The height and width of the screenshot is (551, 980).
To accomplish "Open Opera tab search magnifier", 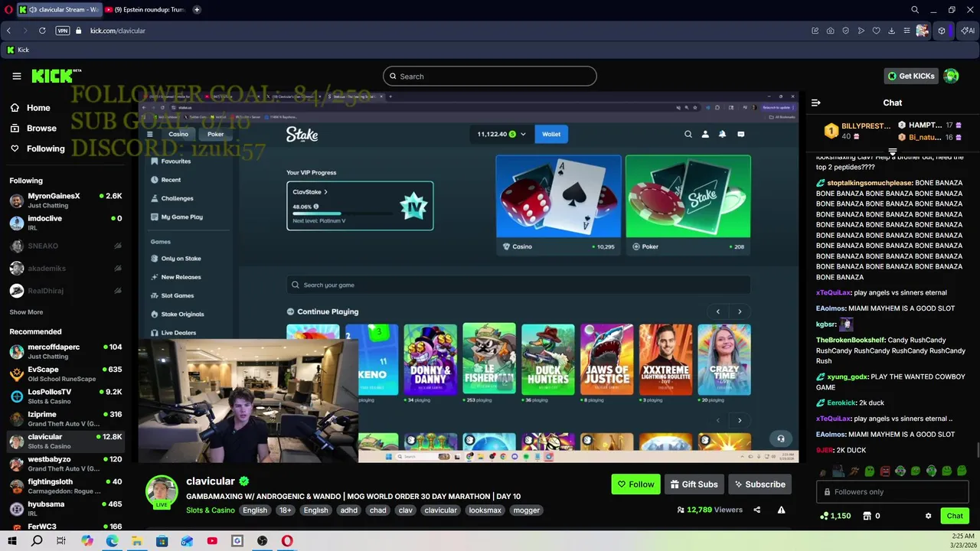I will (x=914, y=10).
